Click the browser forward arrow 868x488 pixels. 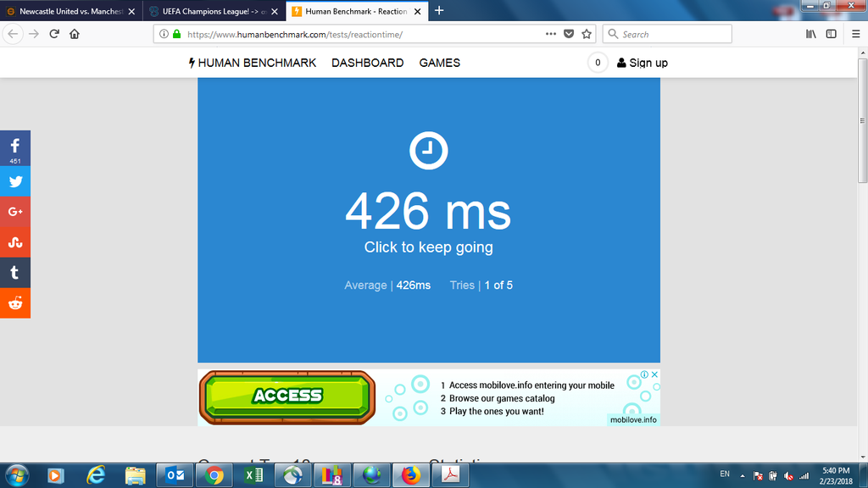point(34,34)
